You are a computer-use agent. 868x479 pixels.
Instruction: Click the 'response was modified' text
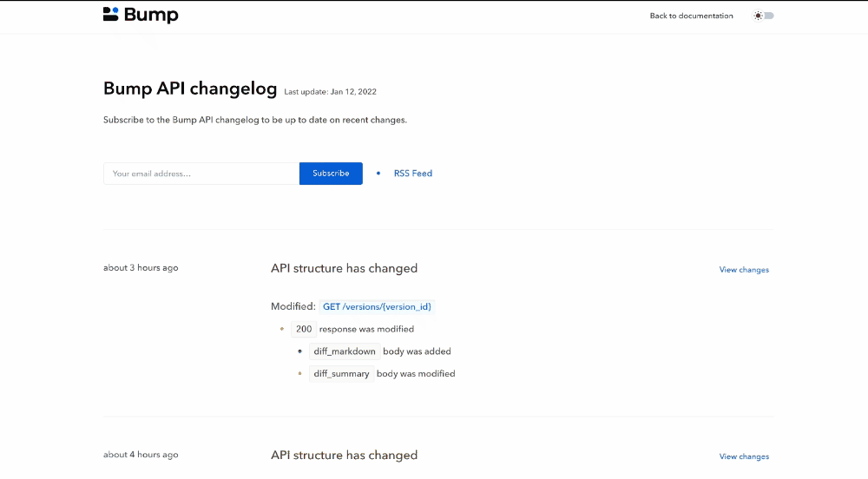(x=366, y=329)
